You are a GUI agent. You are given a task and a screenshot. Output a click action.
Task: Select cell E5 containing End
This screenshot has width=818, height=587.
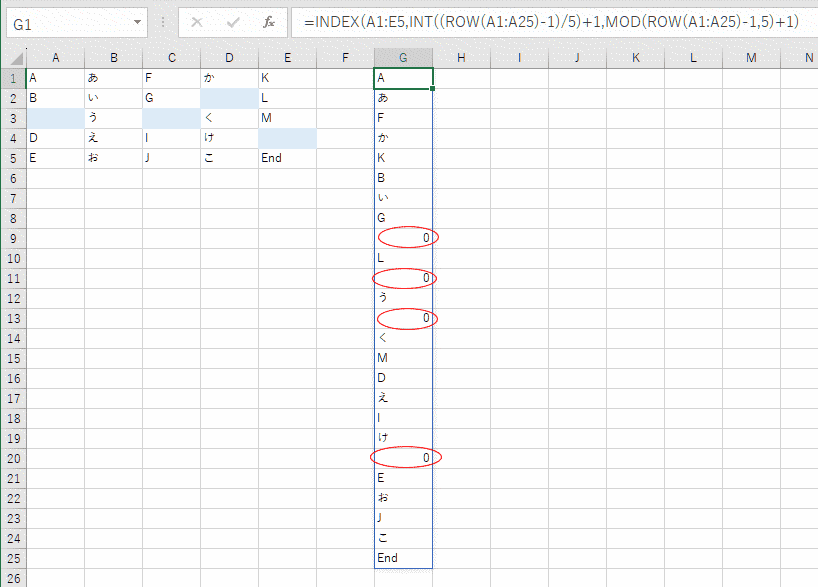coord(287,158)
